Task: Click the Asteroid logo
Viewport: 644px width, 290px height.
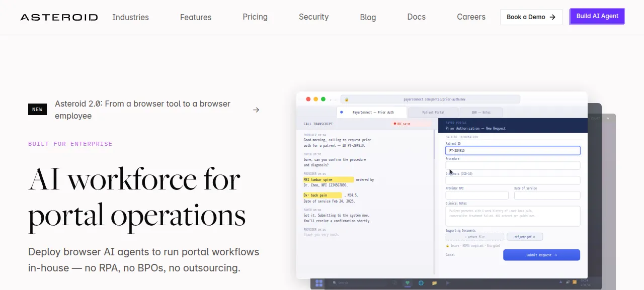Action: [x=59, y=17]
